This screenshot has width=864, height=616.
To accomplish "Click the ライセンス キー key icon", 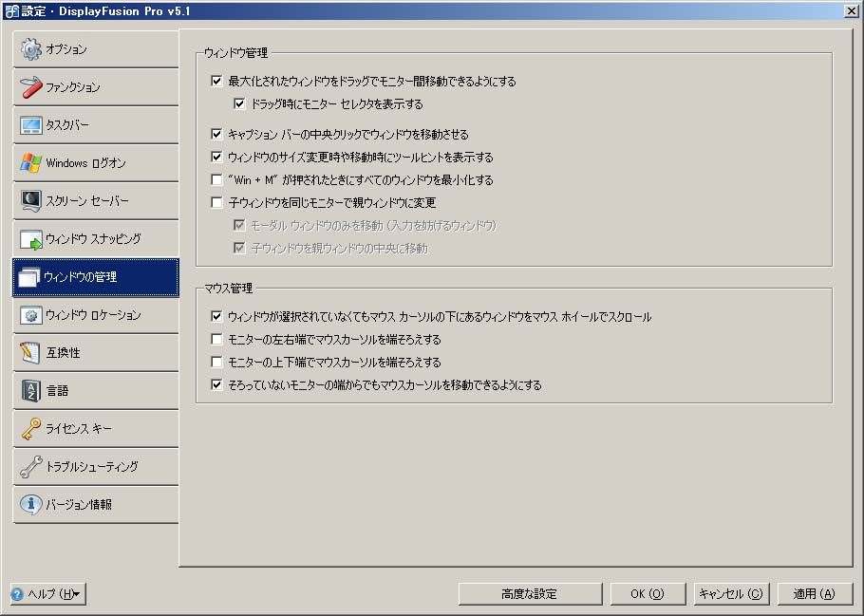I will (30, 428).
